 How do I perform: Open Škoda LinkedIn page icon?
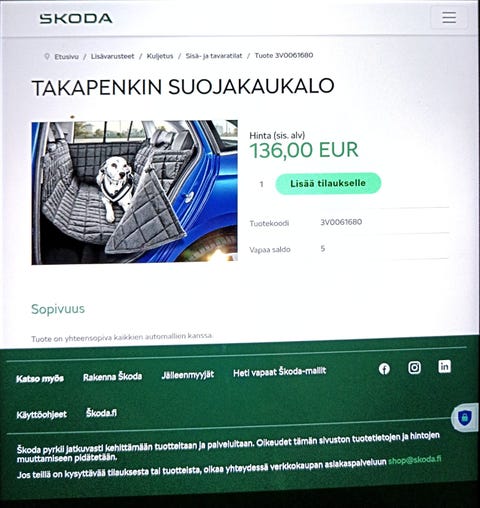pyautogui.click(x=444, y=366)
